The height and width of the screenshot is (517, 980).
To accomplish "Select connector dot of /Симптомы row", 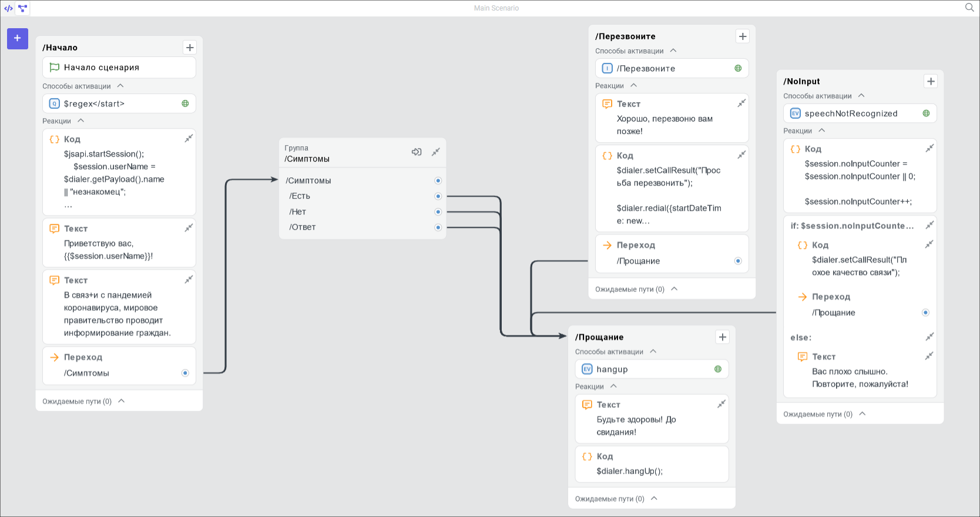I will pos(438,180).
